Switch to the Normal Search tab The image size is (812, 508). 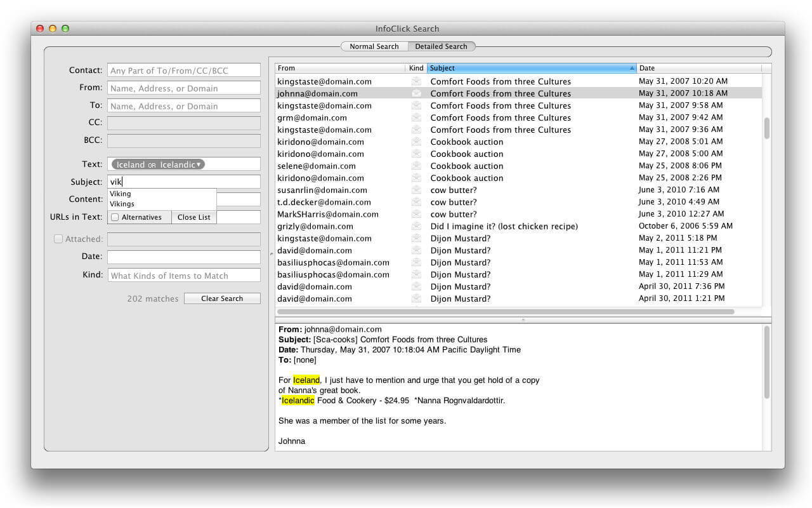(374, 46)
